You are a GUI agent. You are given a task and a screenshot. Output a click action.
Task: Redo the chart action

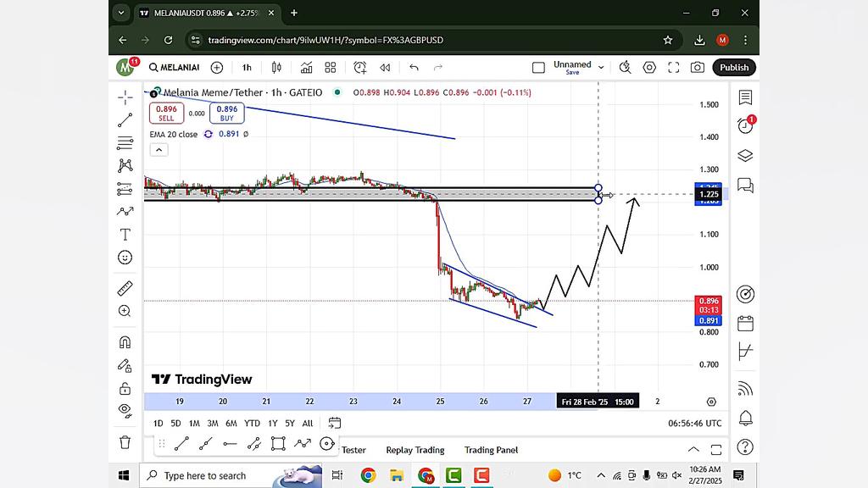(x=438, y=68)
